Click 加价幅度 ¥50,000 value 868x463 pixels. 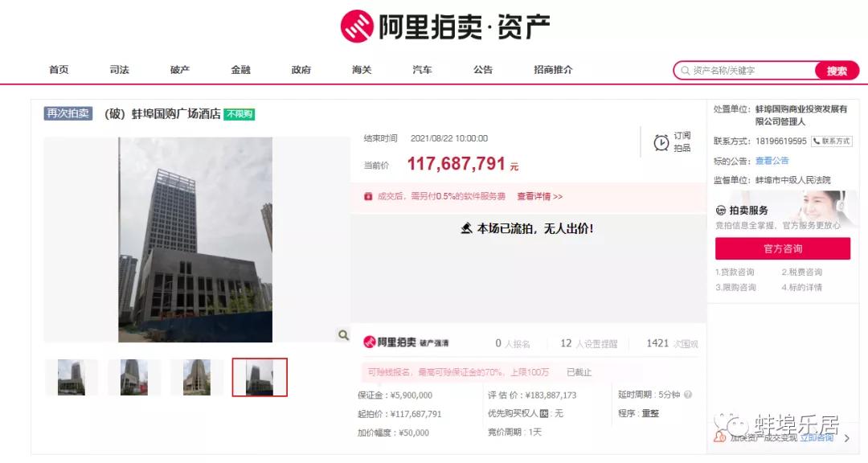[x=414, y=433]
